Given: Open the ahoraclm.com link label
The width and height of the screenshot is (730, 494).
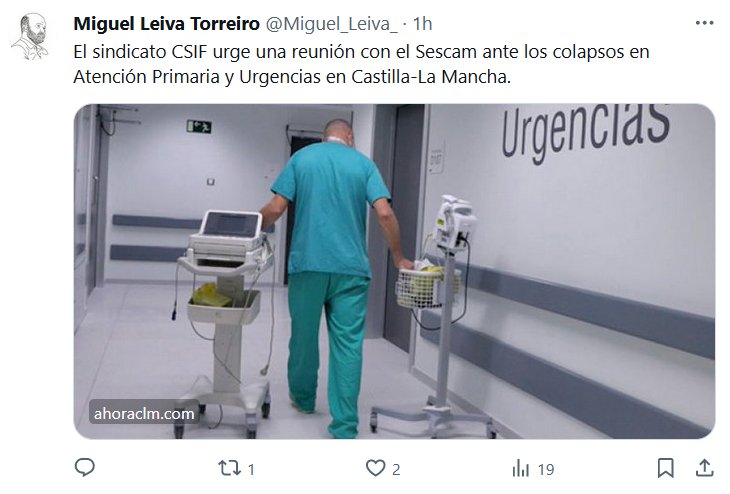Looking at the screenshot, I should click(144, 413).
